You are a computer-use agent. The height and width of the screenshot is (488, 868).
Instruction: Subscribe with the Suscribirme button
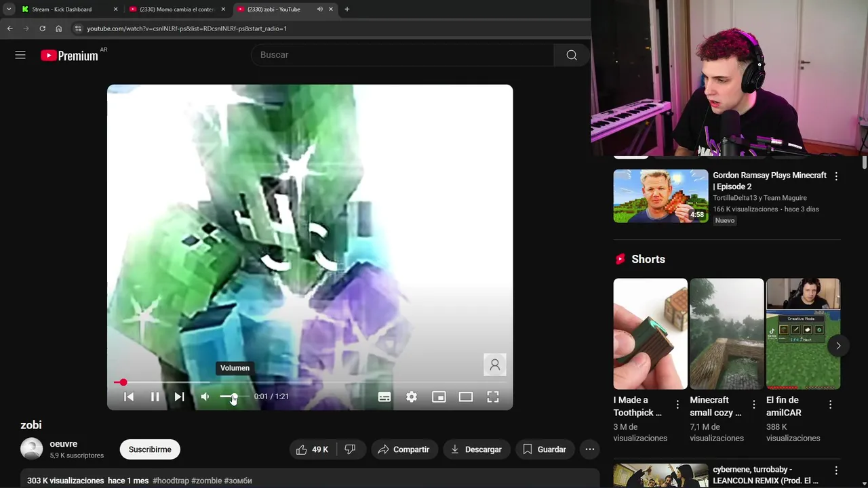pos(150,449)
